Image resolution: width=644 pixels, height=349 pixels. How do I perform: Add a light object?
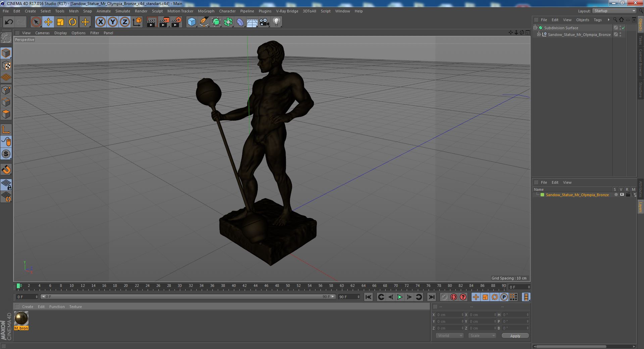click(276, 22)
